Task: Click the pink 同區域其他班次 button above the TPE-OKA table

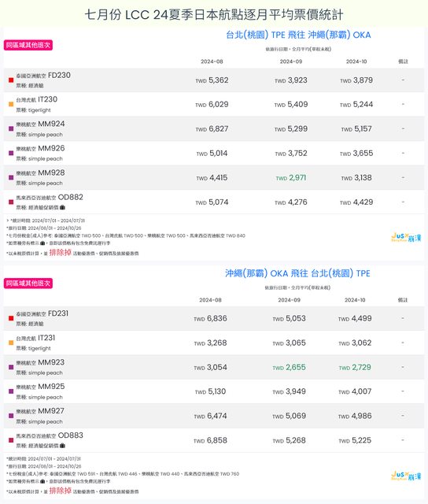Action: tap(28, 45)
